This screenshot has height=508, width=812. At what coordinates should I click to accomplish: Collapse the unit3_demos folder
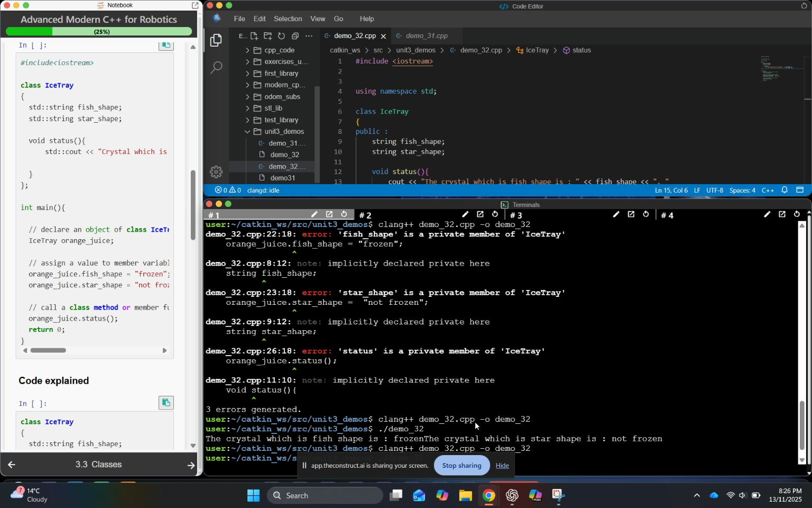point(284,132)
